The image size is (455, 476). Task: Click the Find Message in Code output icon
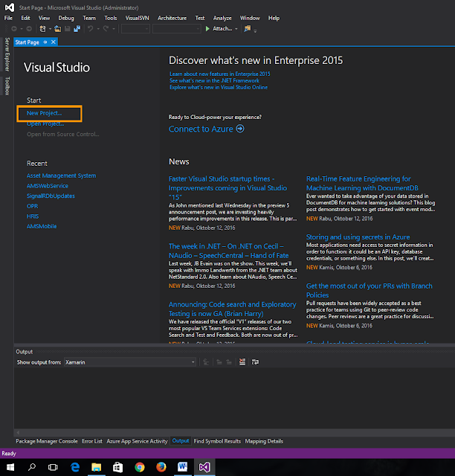point(206,362)
